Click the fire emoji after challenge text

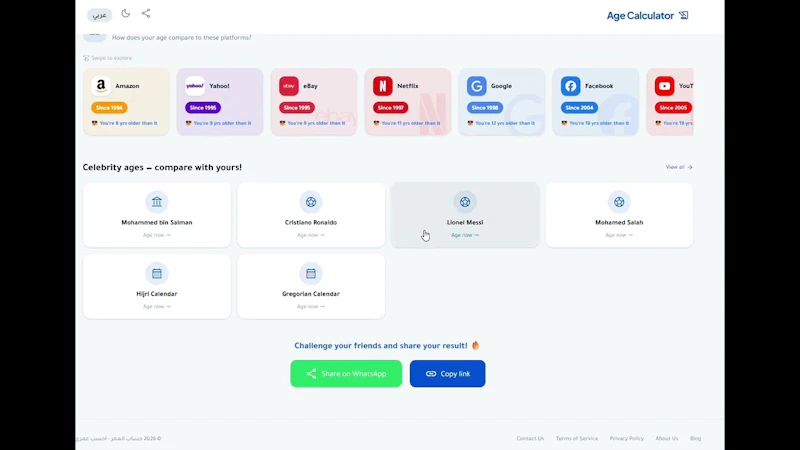coord(476,345)
